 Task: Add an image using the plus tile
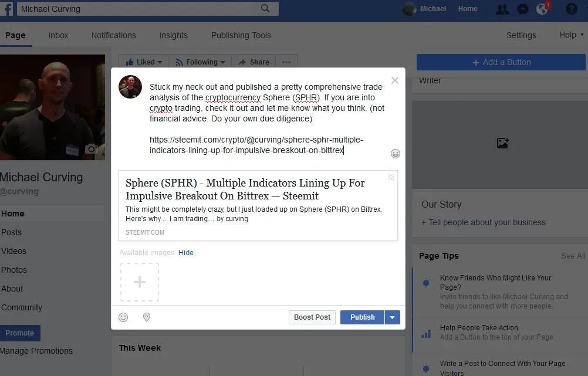[140, 282]
